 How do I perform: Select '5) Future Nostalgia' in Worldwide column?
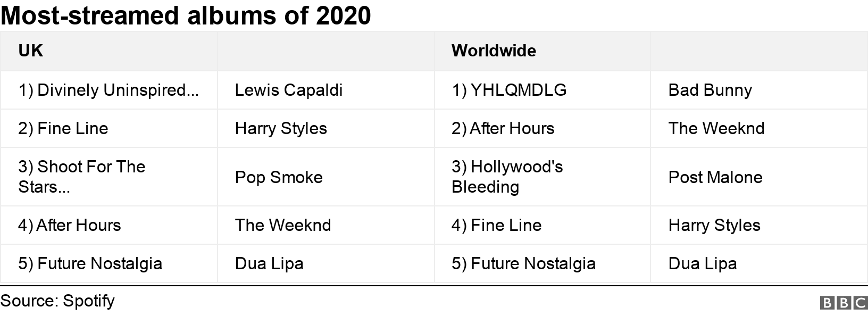tap(523, 264)
